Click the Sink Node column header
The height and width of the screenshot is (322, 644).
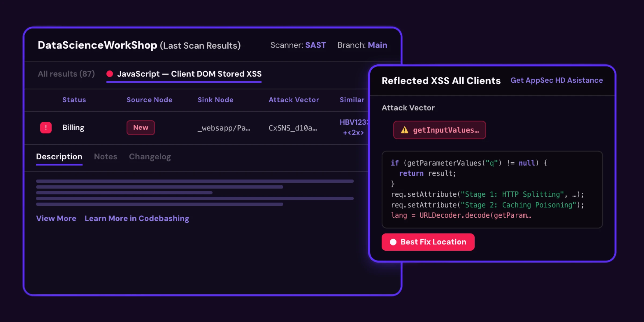click(215, 100)
